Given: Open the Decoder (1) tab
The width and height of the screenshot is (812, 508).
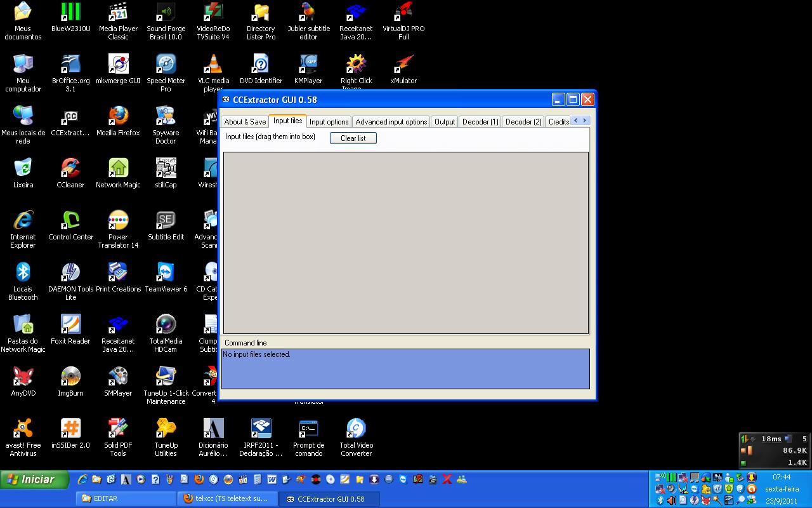Looking at the screenshot, I should tap(480, 121).
